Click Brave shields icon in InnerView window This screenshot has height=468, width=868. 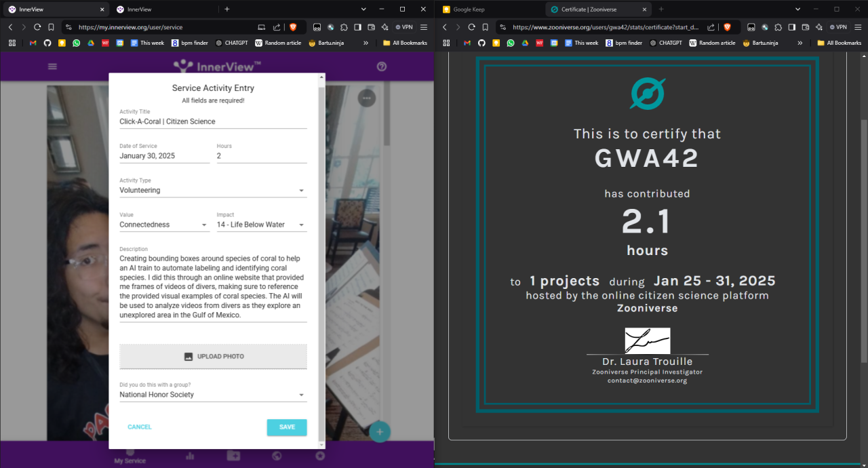click(294, 27)
